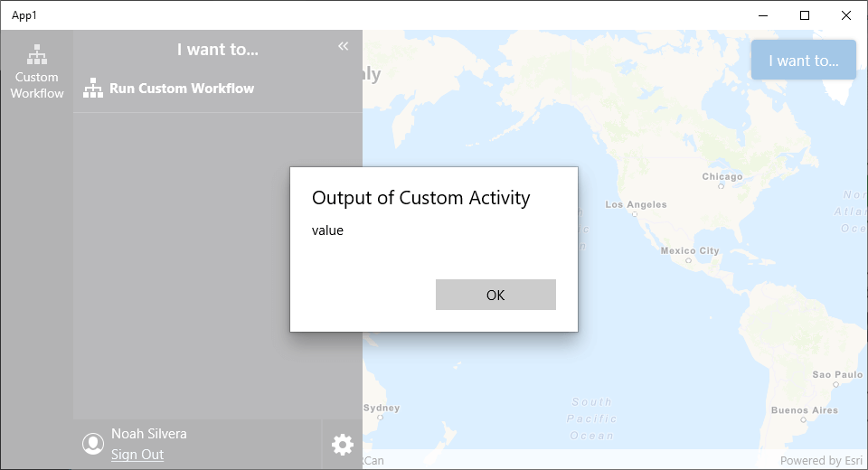
Task: Click the hierarchy icon beside Run Custom Workflow
Action: (93, 89)
